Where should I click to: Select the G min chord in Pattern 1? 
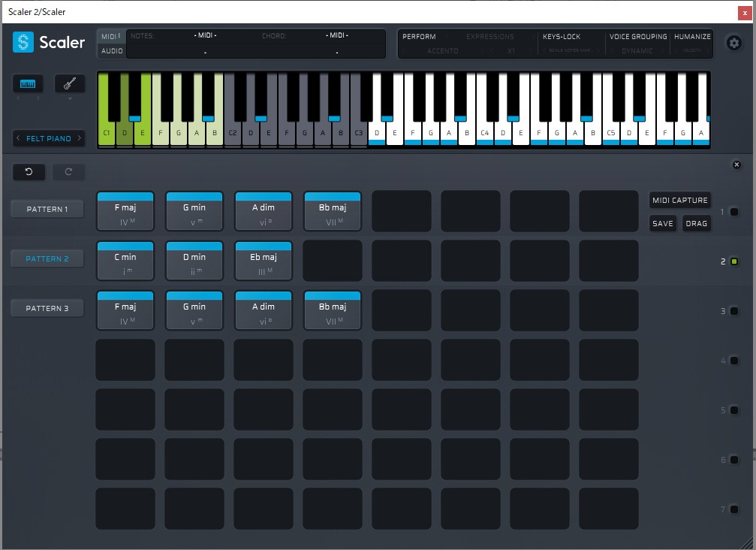(x=194, y=211)
